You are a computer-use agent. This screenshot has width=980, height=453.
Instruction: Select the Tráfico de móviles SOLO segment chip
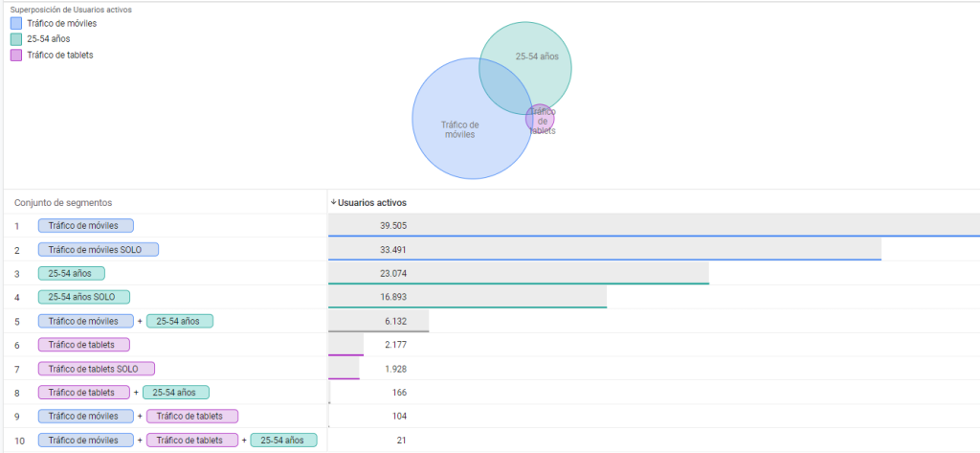point(98,249)
